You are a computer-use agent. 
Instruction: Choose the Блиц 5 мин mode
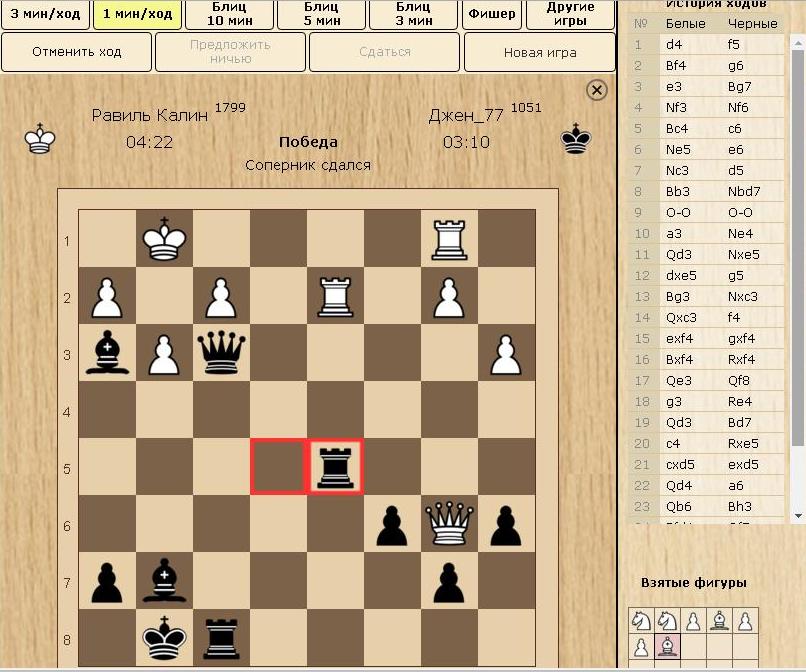321,14
